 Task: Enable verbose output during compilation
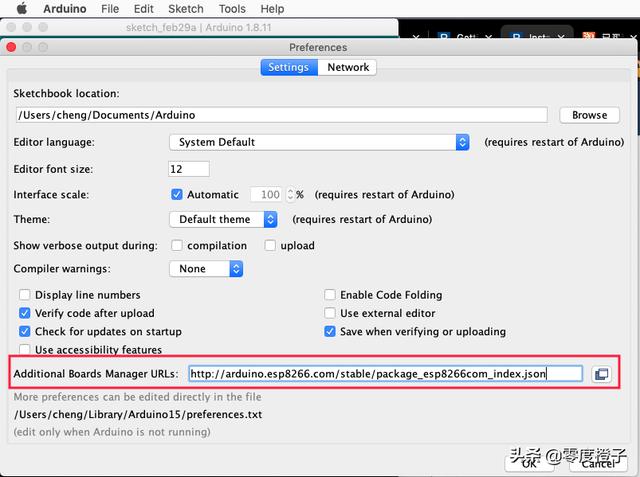(177, 245)
